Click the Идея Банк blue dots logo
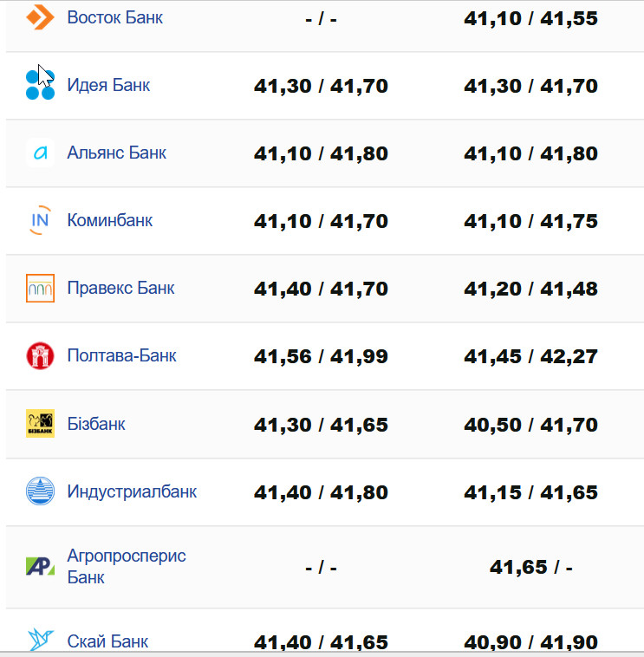Screen dimensions: 644x657 point(40,84)
